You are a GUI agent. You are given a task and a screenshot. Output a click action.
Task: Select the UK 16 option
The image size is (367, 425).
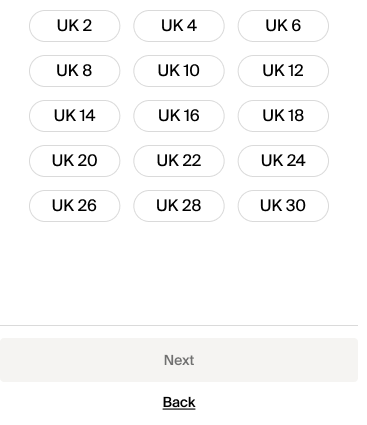point(179,116)
